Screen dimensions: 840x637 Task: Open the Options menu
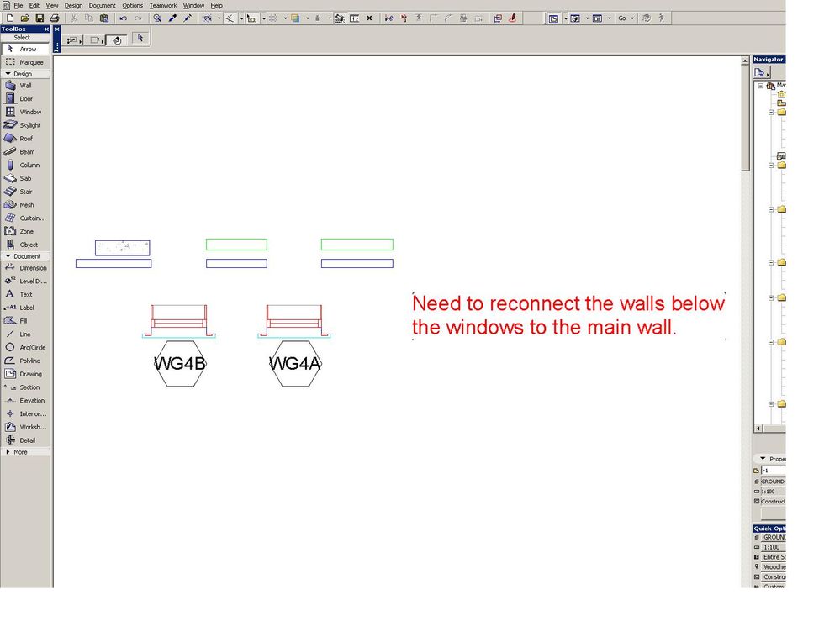[132, 5]
